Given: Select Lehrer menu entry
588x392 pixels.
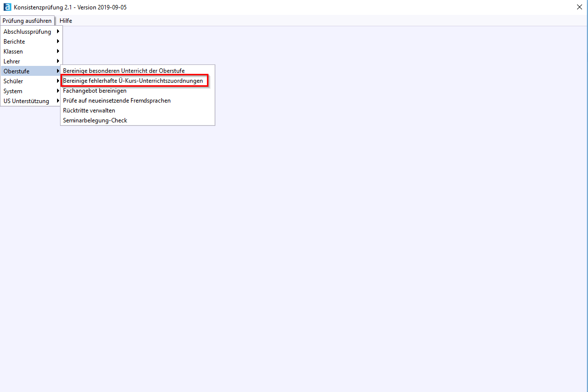Looking at the screenshot, I should point(31,61).
